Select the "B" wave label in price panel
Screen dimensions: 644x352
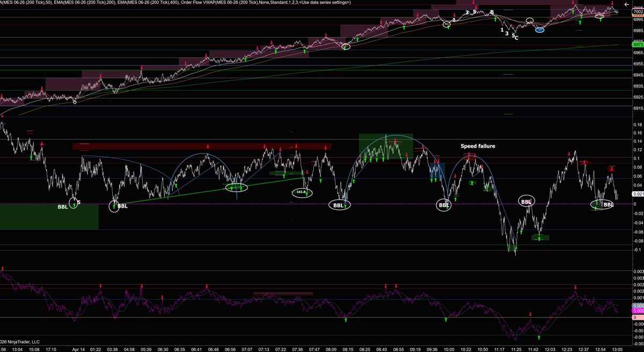tap(492, 12)
